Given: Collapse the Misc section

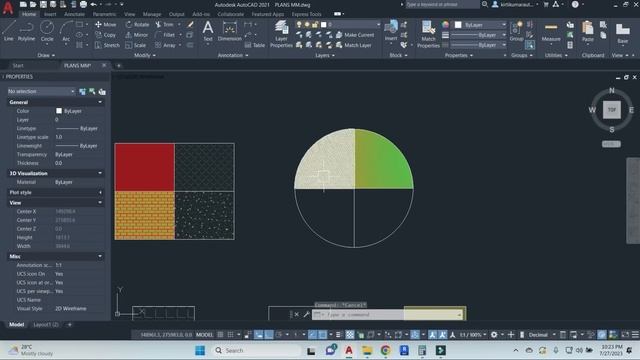Looking at the screenshot, I should (100, 256).
